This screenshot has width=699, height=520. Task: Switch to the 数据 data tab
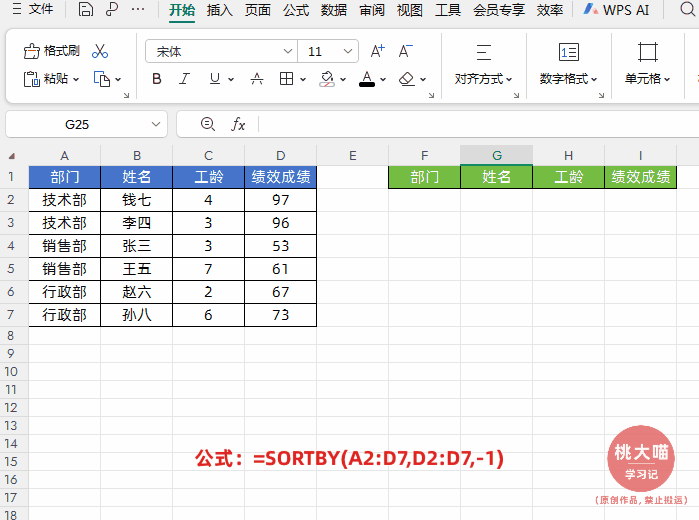(334, 9)
